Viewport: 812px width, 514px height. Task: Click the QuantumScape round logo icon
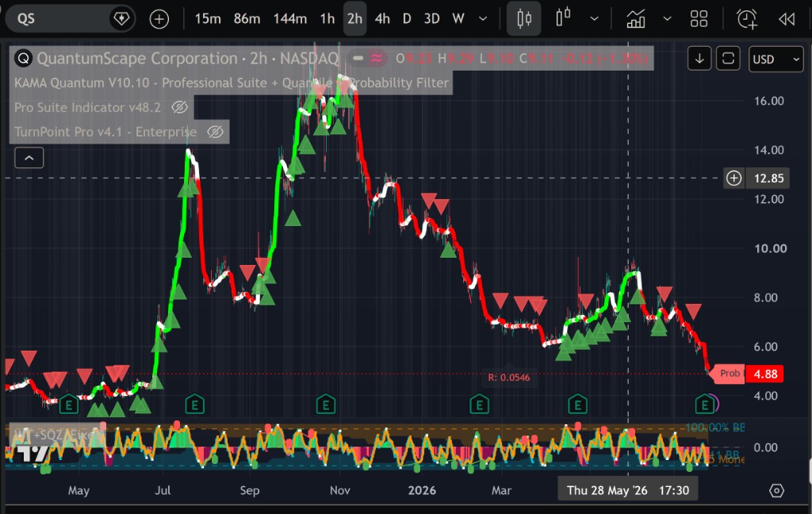pyautogui.click(x=23, y=59)
